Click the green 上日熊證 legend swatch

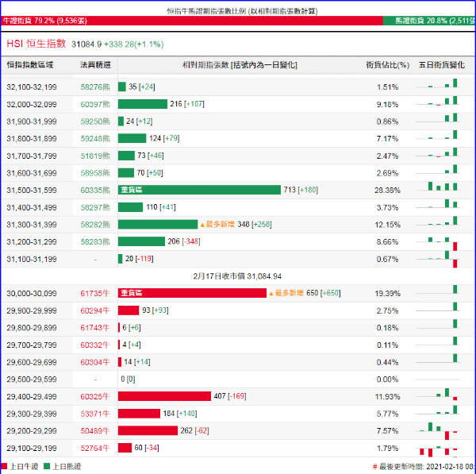point(47,466)
